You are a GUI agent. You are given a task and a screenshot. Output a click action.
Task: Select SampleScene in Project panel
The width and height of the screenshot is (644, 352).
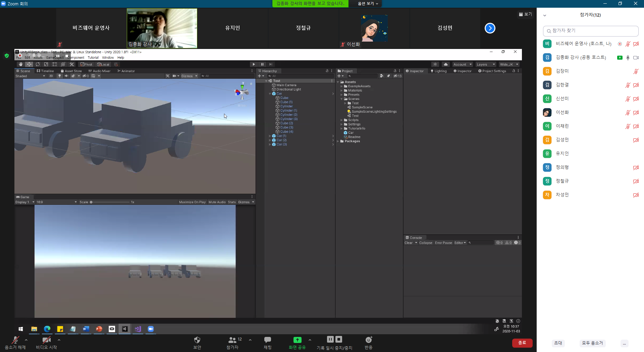[x=362, y=107]
